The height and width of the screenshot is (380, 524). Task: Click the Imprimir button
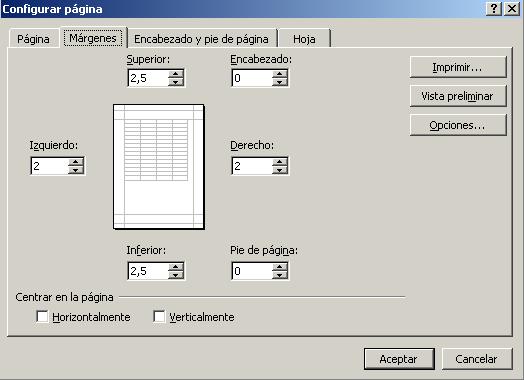pos(458,67)
